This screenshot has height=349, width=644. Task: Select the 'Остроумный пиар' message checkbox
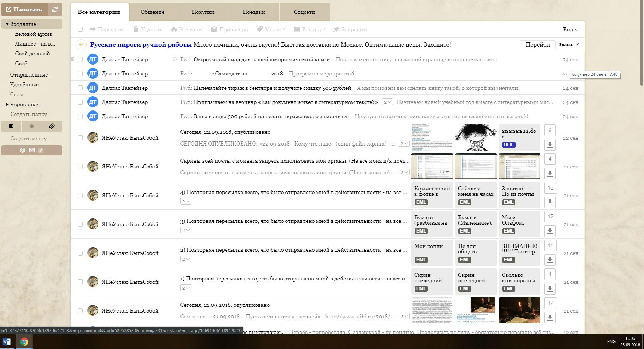pyautogui.click(x=80, y=59)
